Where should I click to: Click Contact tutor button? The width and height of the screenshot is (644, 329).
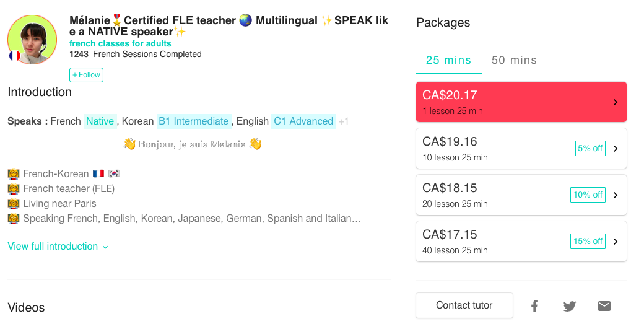[464, 305]
